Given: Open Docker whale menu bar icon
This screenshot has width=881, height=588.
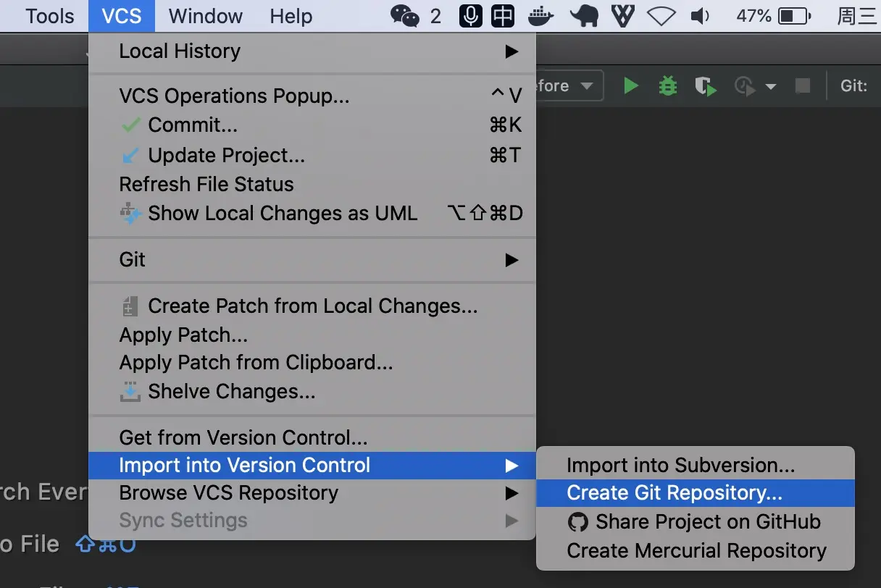Looking at the screenshot, I should pos(541,16).
